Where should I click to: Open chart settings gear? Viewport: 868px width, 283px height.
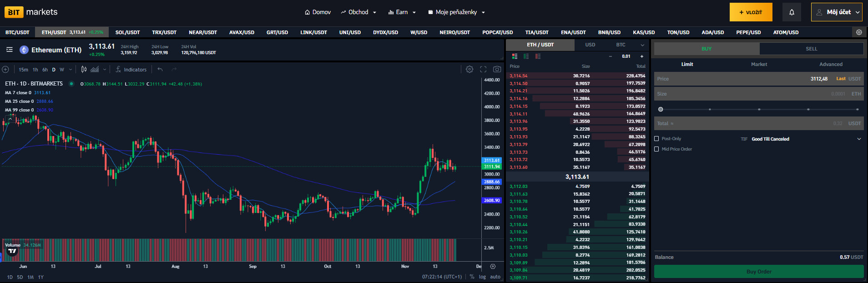[469, 69]
